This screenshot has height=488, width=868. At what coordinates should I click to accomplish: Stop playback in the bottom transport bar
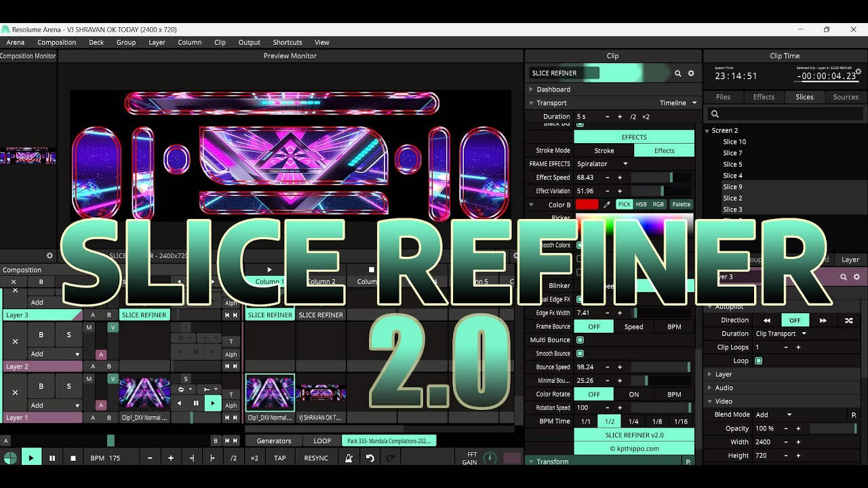point(73,458)
